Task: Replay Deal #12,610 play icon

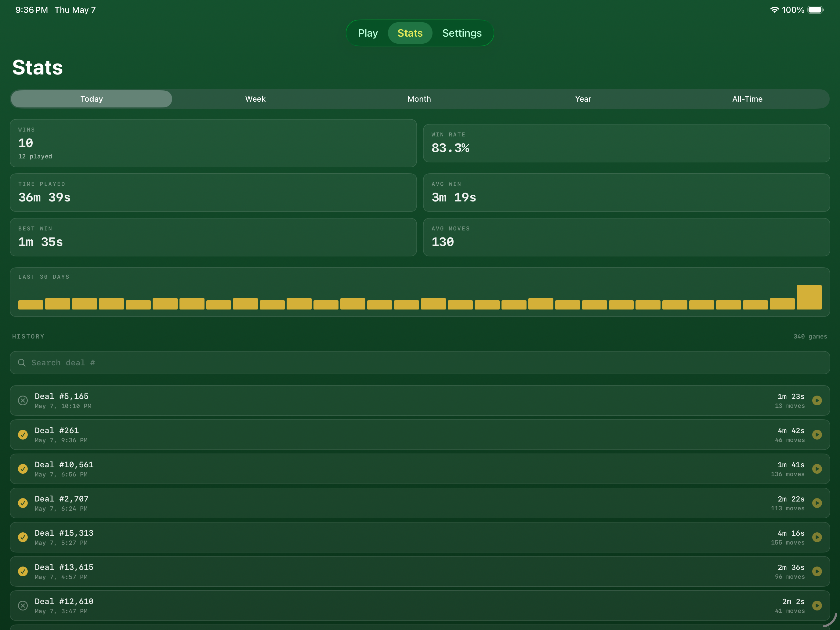Action: tap(817, 605)
